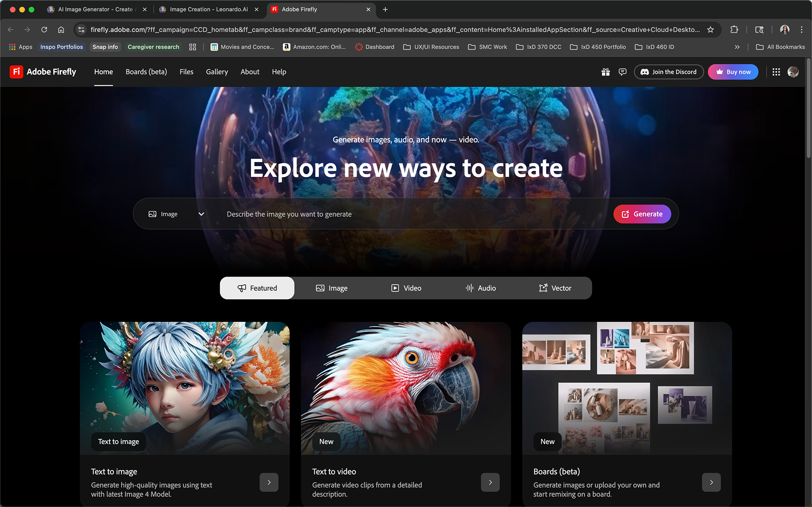
Task: Open the Dashboard bookmark
Action: (375, 47)
